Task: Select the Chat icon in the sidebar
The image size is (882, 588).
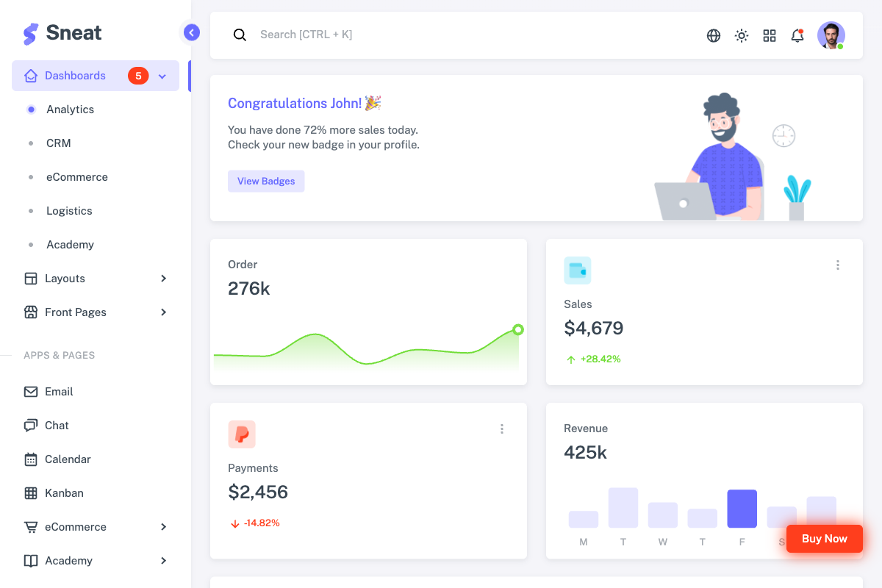Action: [30, 425]
